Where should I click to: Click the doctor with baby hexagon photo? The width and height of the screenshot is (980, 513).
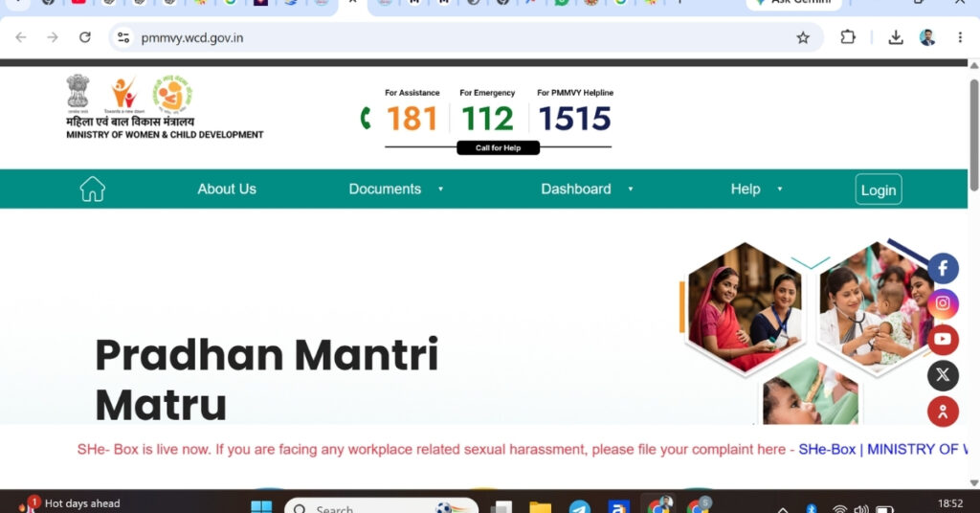[877, 308]
